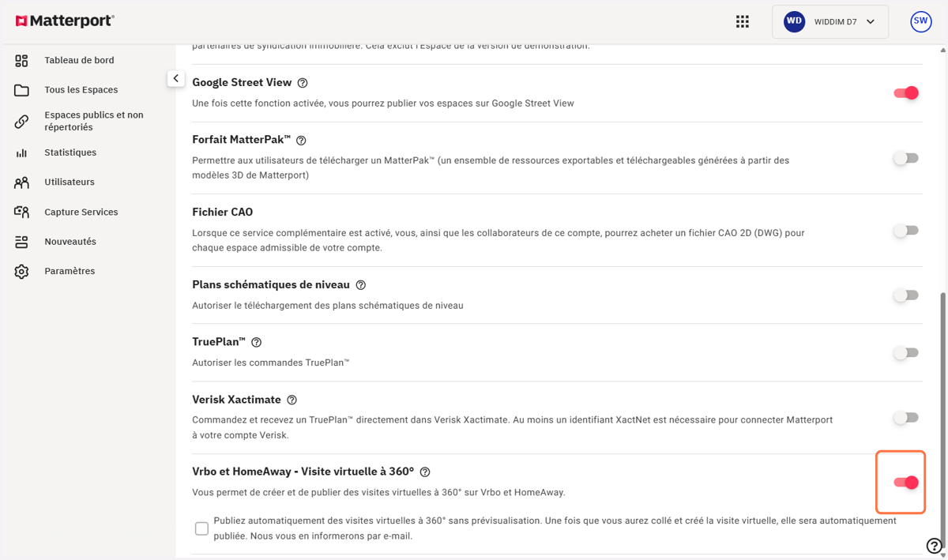
Task: Turn off Vrbo et HomeAway toggle
Action: click(x=906, y=483)
